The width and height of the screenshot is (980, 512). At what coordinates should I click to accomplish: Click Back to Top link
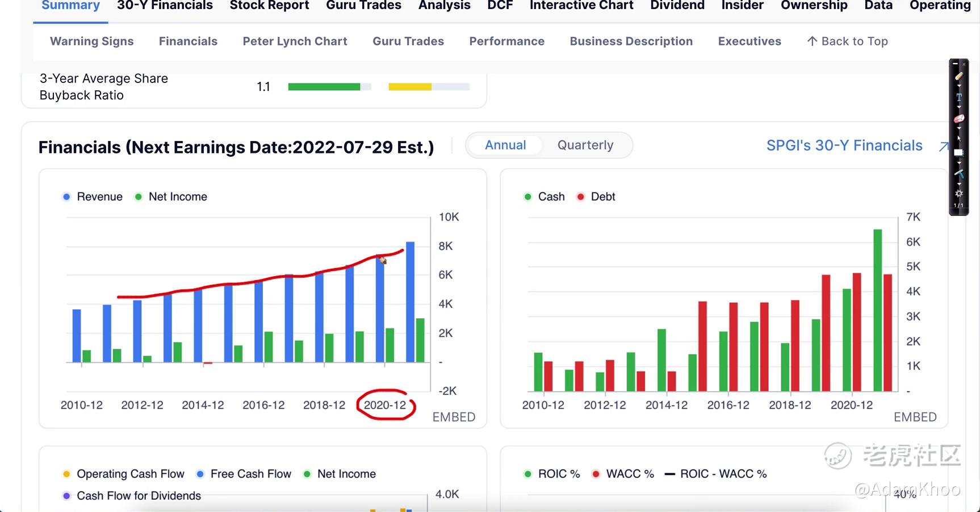pos(847,41)
